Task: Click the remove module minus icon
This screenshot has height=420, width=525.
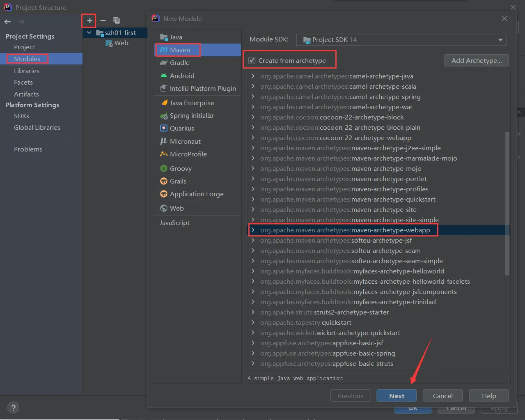Action: [103, 21]
